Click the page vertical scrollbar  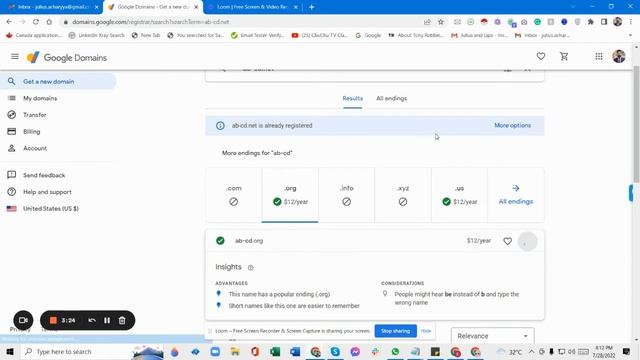coord(636,124)
